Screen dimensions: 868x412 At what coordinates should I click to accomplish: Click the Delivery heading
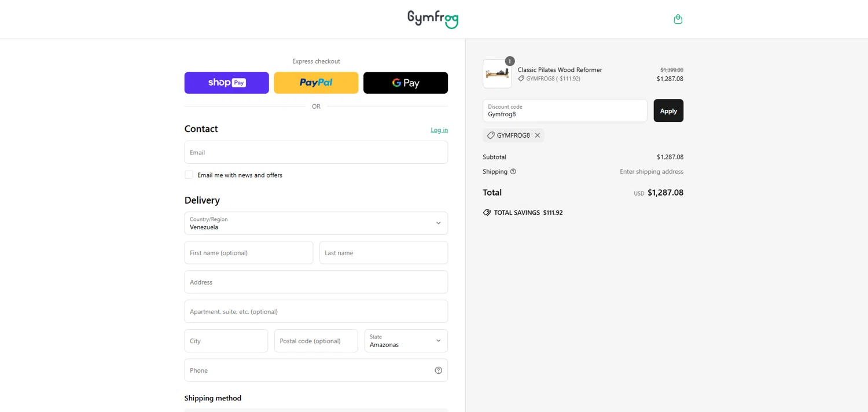click(202, 200)
